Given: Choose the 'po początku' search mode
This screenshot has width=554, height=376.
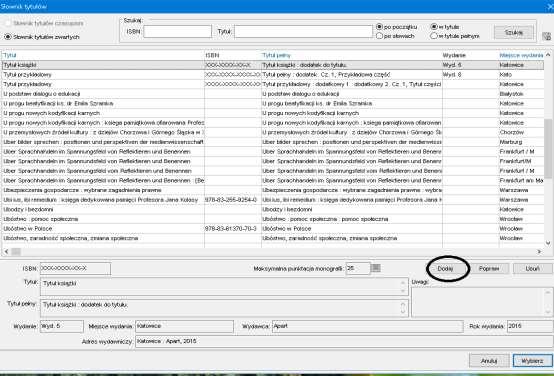Looking at the screenshot, I should tap(379, 27).
